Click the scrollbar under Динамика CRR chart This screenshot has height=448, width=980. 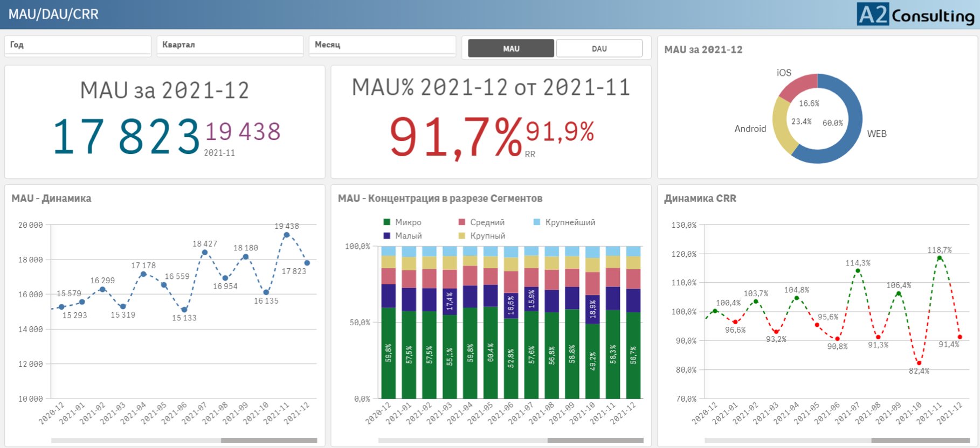coord(920,440)
